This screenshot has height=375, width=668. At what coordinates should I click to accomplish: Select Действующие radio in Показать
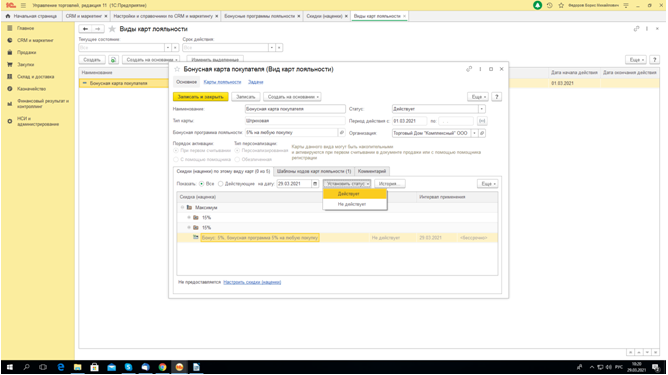220,184
